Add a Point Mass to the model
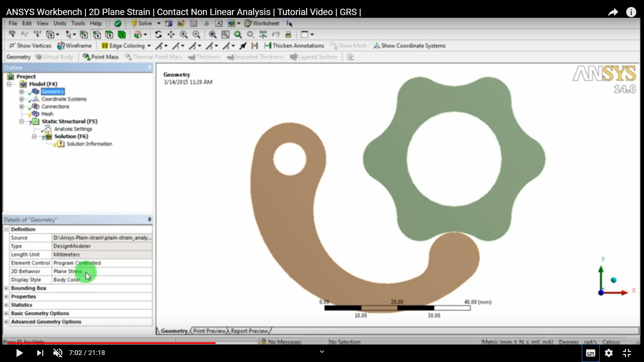Viewport: 644px width, 362px height. 100,57
